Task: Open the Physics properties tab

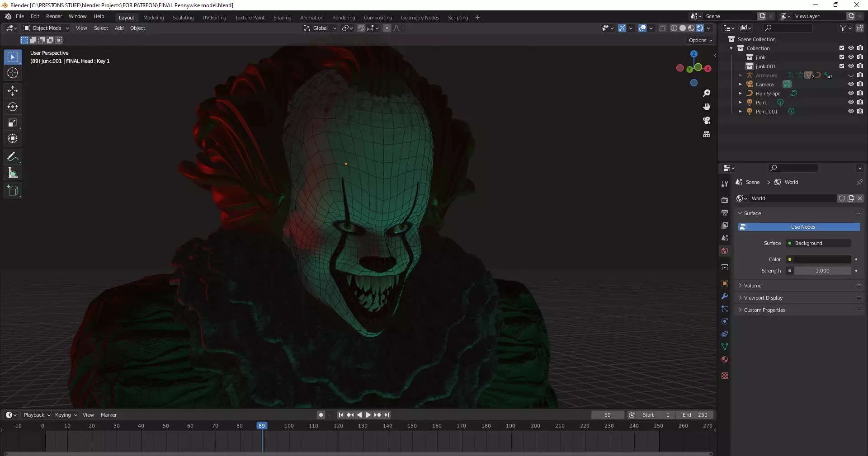Action: pos(725,321)
